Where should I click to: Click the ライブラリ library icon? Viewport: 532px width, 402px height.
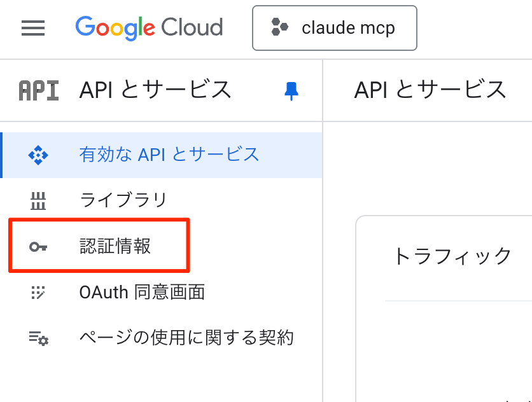click(38, 201)
